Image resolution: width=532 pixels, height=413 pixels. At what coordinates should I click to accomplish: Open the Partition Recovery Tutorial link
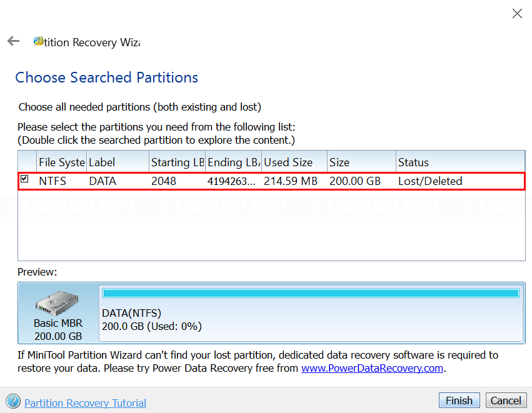pyautogui.click(x=85, y=403)
